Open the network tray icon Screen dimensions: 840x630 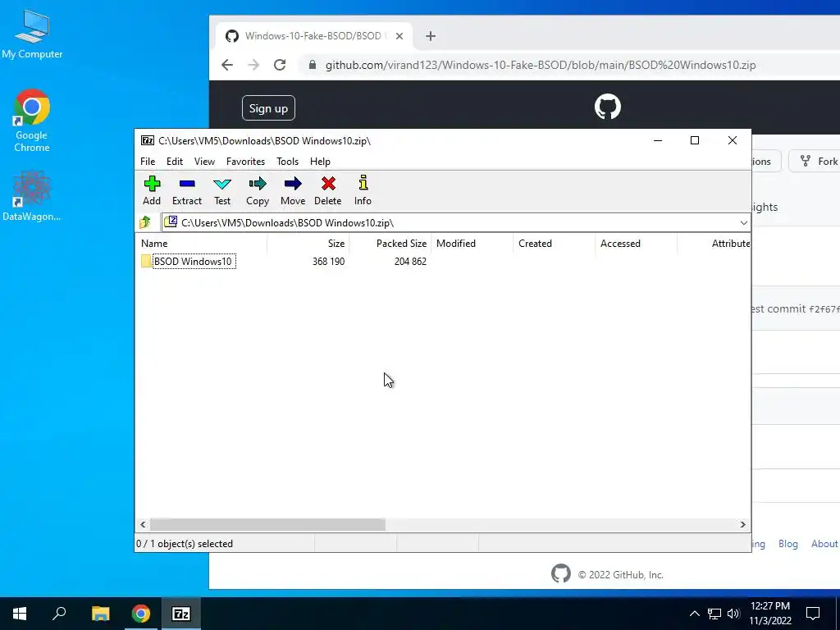[x=714, y=614]
